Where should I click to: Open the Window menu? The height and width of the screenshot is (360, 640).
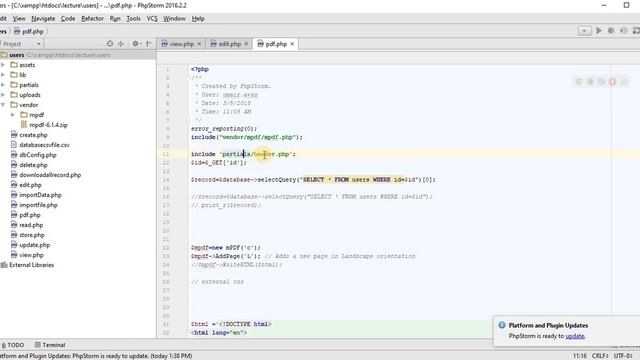click(174, 19)
